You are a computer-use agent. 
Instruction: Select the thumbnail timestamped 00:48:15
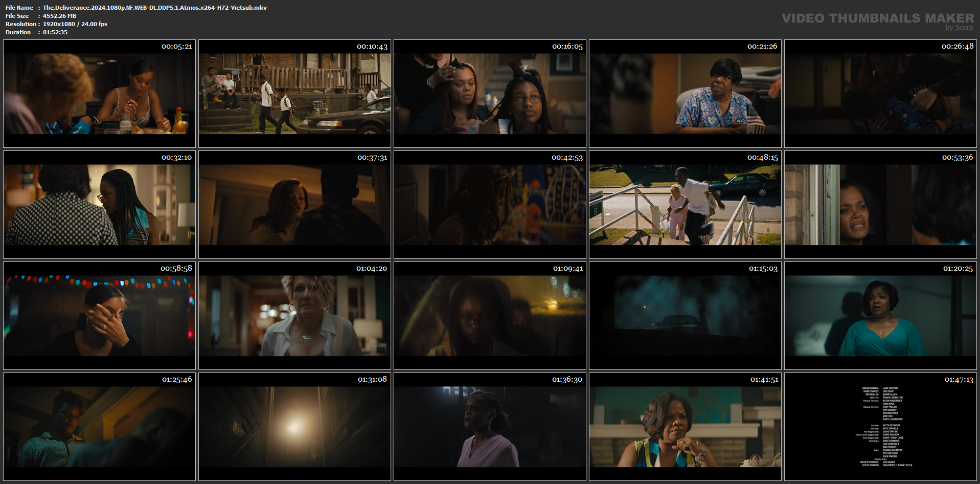[685, 205]
